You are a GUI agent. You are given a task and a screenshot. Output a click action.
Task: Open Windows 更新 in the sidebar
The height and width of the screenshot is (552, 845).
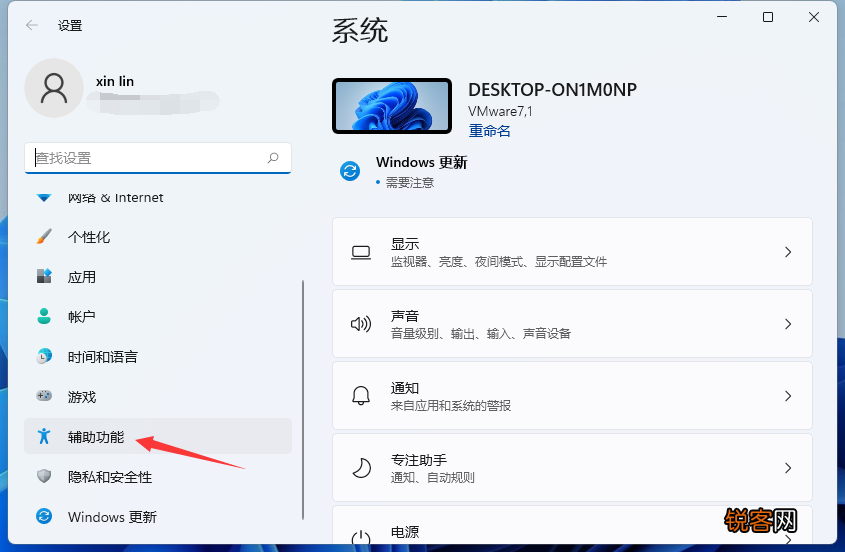tap(158, 516)
